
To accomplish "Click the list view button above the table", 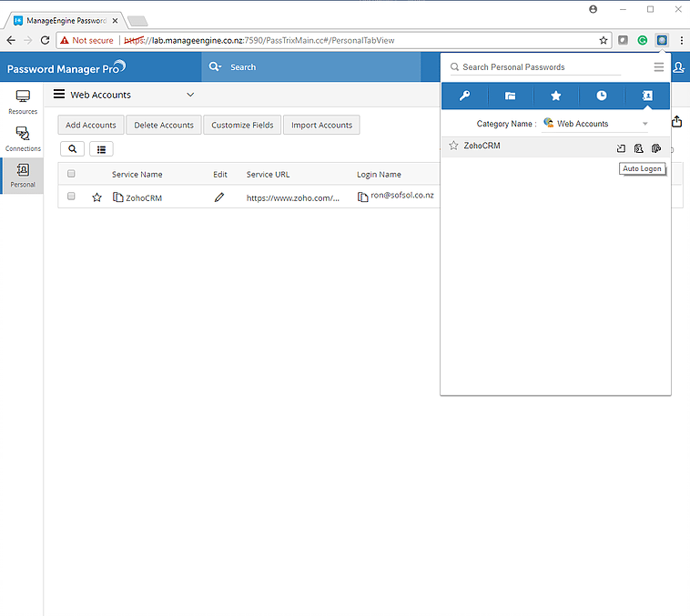I will click(101, 149).
